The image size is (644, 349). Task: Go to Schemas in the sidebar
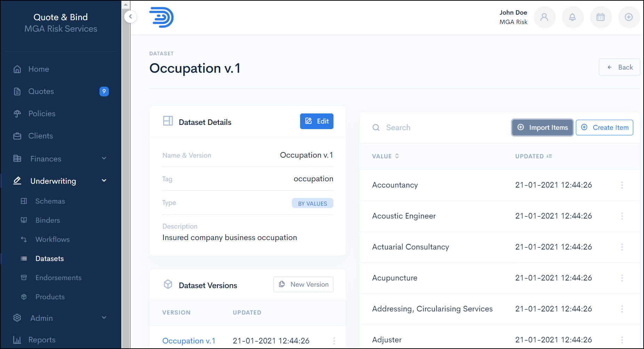tap(50, 201)
